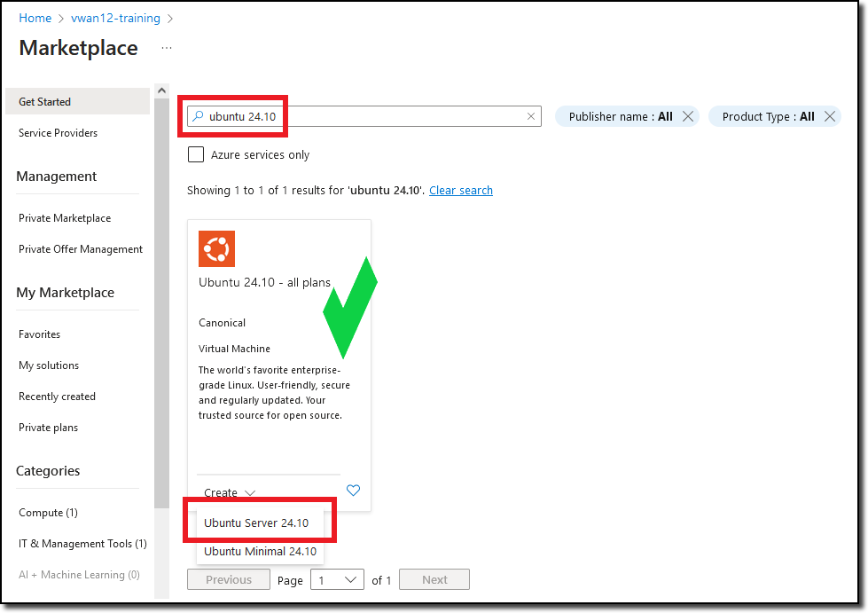
Task: Open Private plans in sidebar
Action: [48, 428]
